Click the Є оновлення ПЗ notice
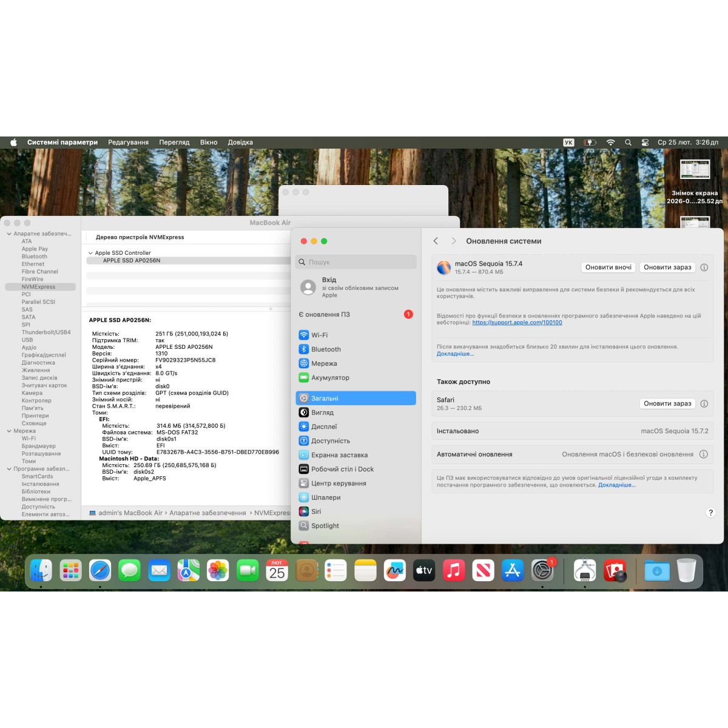Screen dimensions: 728x728 pyautogui.click(x=356, y=314)
